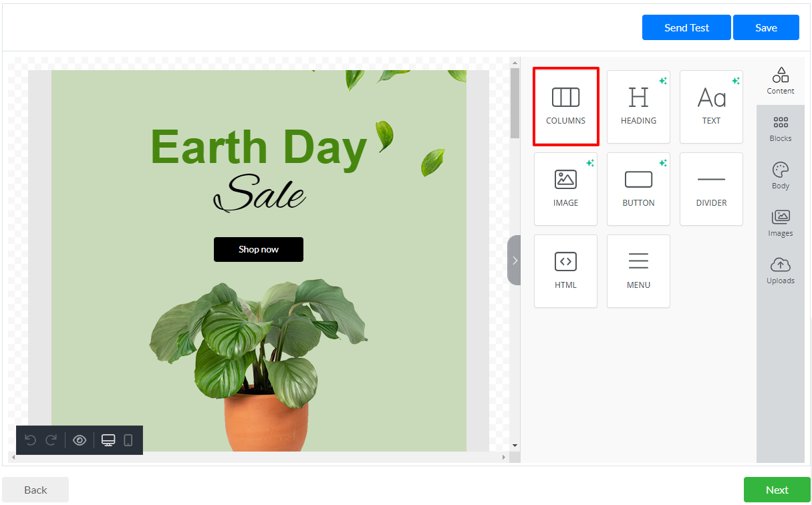
Task: Select the Heading content block
Action: 638,107
